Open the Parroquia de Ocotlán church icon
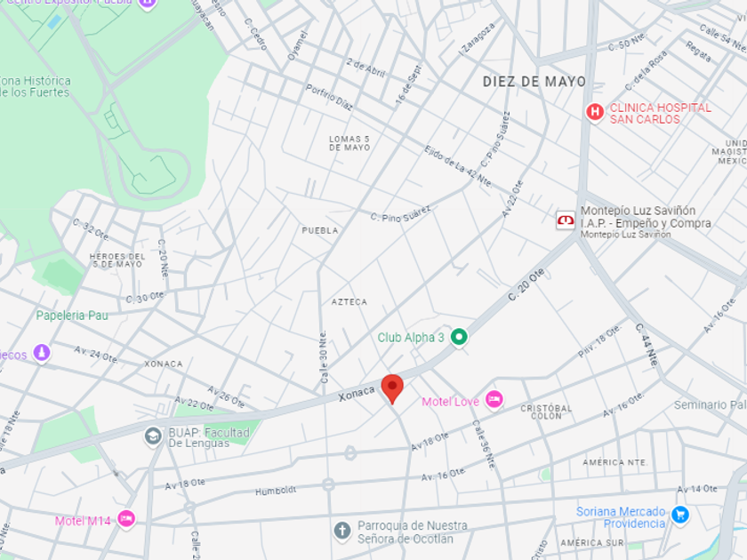This screenshot has height=560, width=747. 342,532
